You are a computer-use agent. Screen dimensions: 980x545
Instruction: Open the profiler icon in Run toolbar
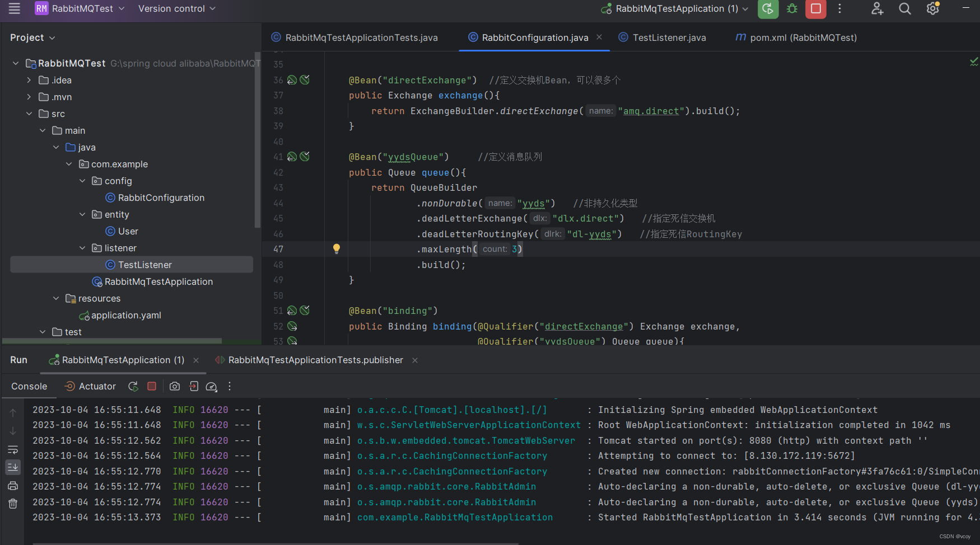click(211, 386)
